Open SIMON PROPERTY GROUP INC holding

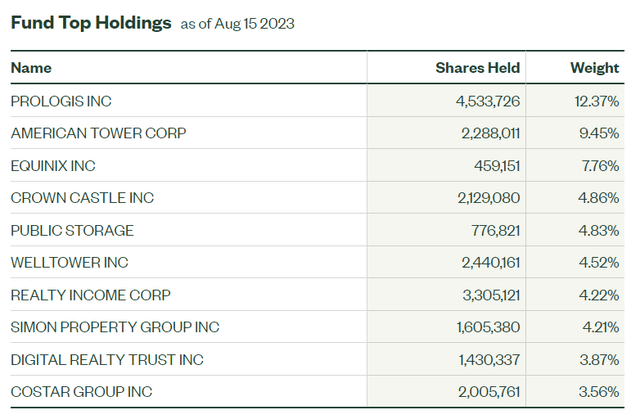click(x=115, y=327)
